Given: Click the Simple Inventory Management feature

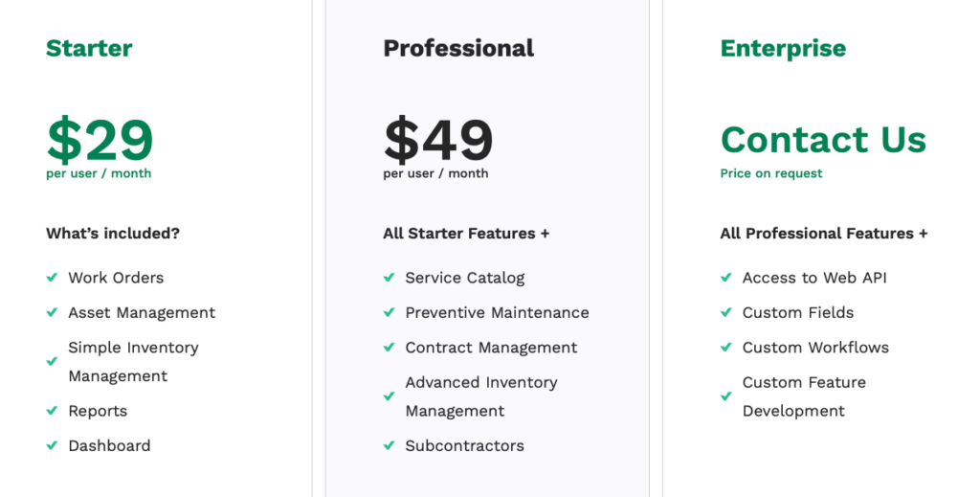Looking at the screenshot, I should (x=133, y=361).
